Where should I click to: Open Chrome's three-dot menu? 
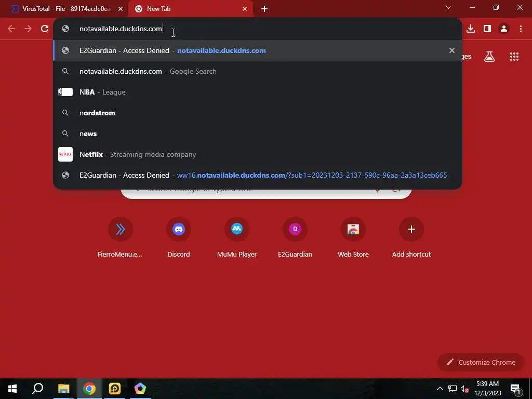521,29
